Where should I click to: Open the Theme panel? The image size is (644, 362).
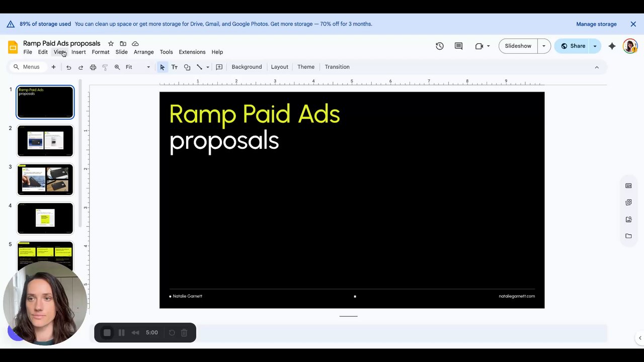tap(306, 67)
